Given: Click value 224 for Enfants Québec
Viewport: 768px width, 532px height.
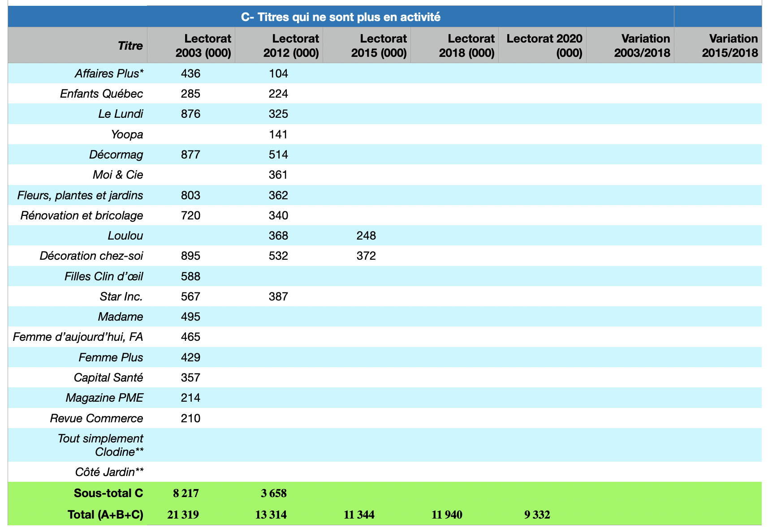Looking at the screenshot, I should tap(279, 94).
